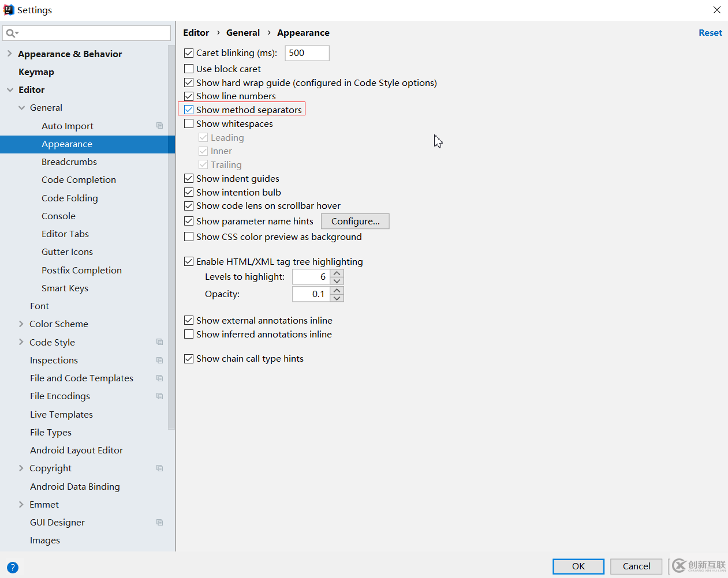
Task: Click the project-level icon beside GUI Designer
Action: (160, 523)
